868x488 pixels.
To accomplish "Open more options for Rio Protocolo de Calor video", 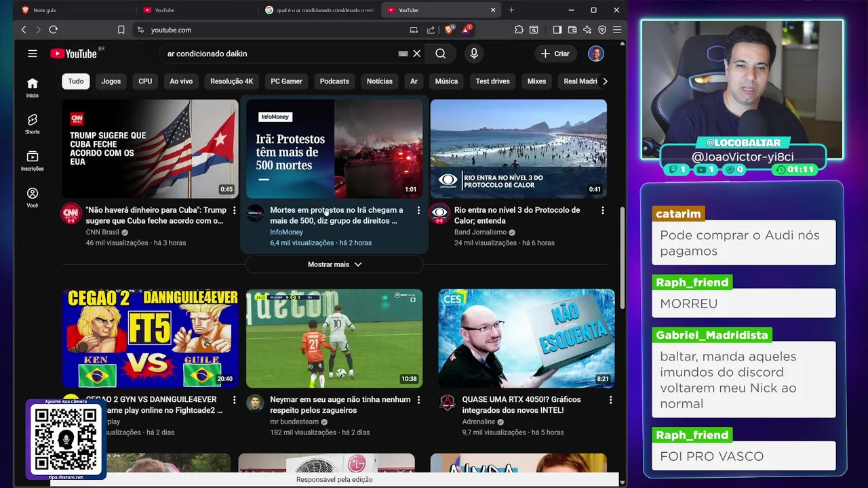I will click(x=603, y=211).
